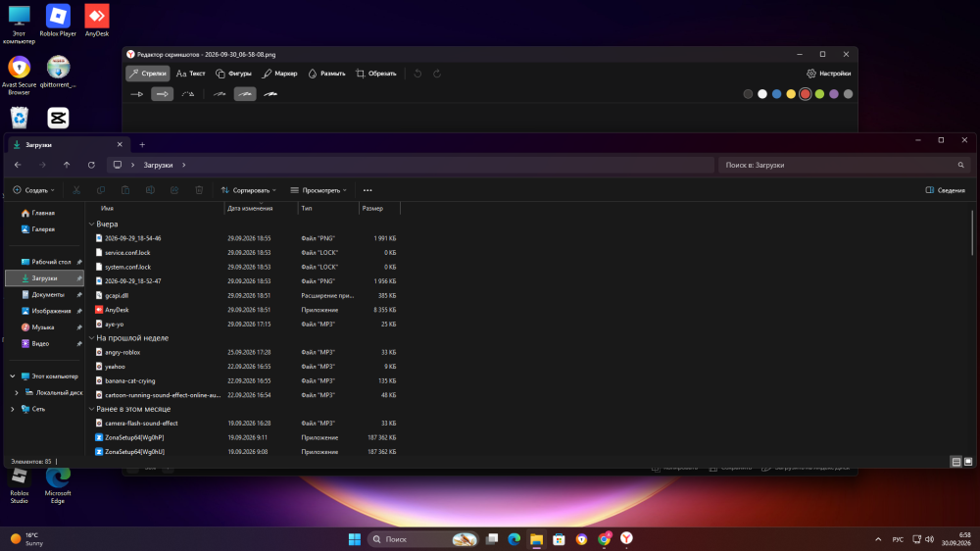Choose the Blur (Размыть) tool in screenshot editor

[326, 74]
